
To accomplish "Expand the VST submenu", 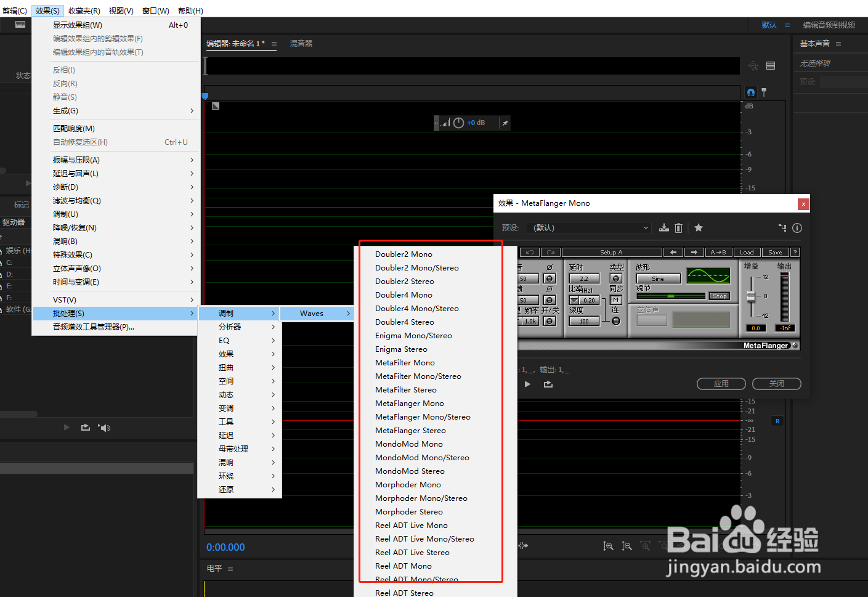I will point(116,300).
